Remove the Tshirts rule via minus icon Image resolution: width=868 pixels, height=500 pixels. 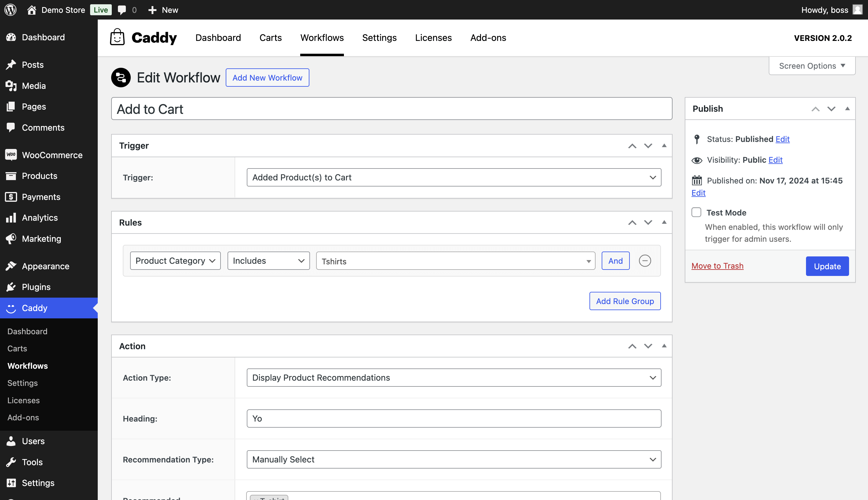tap(645, 261)
